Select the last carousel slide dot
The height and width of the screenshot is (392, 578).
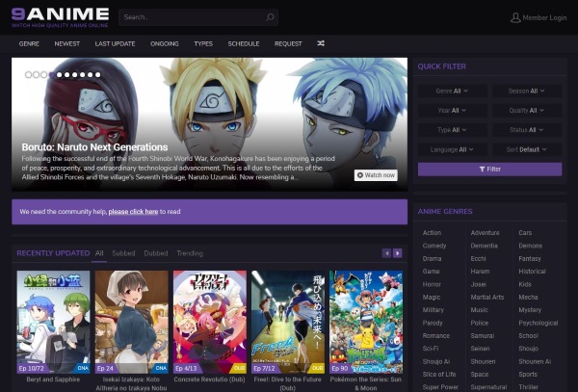click(x=96, y=74)
